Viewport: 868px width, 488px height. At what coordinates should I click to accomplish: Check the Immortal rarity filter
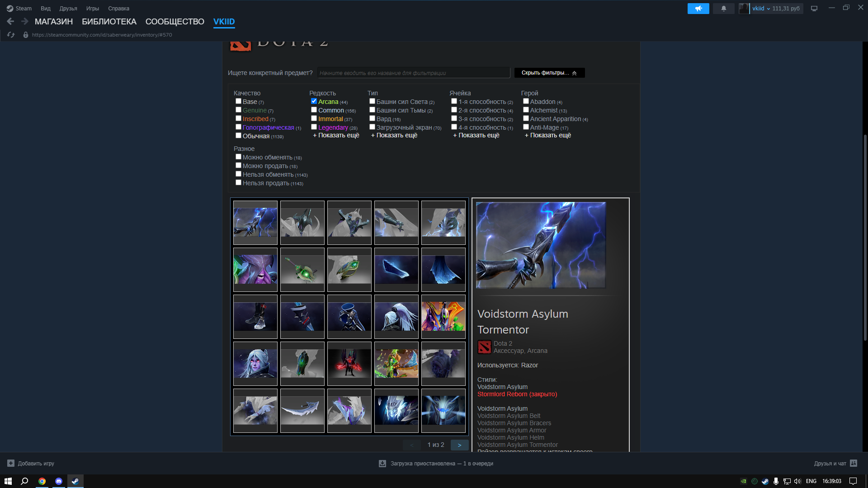(314, 118)
